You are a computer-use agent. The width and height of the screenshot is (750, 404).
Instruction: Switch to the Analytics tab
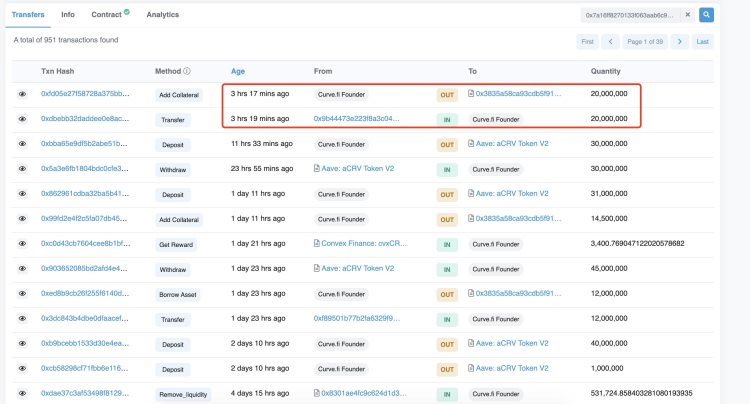click(162, 15)
